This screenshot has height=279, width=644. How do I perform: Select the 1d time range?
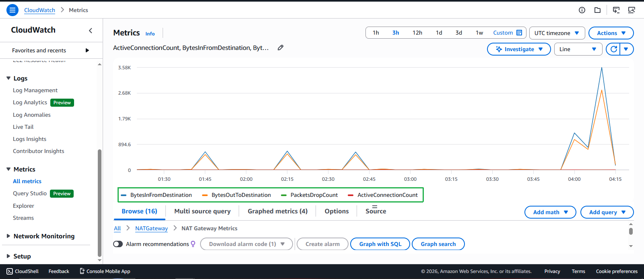[x=439, y=33]
